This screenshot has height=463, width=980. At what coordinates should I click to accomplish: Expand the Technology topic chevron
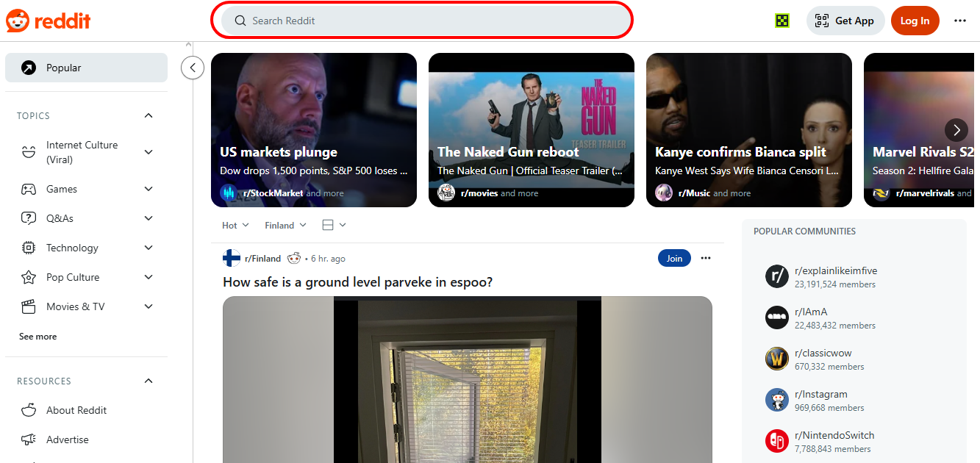149,248
